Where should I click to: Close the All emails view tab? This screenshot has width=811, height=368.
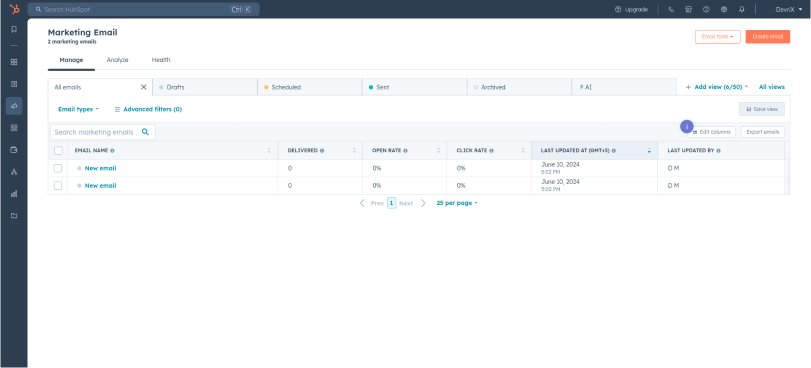click(x=144, y=87)
